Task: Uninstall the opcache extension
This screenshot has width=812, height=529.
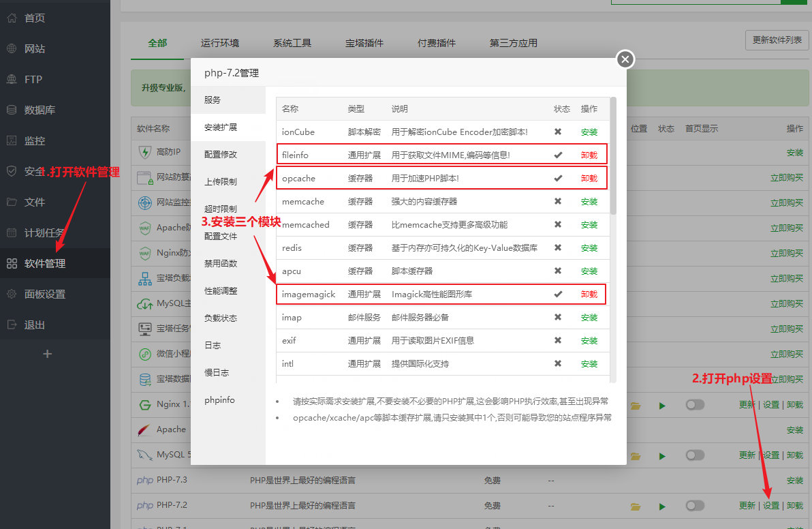Action: coord(589,179)
